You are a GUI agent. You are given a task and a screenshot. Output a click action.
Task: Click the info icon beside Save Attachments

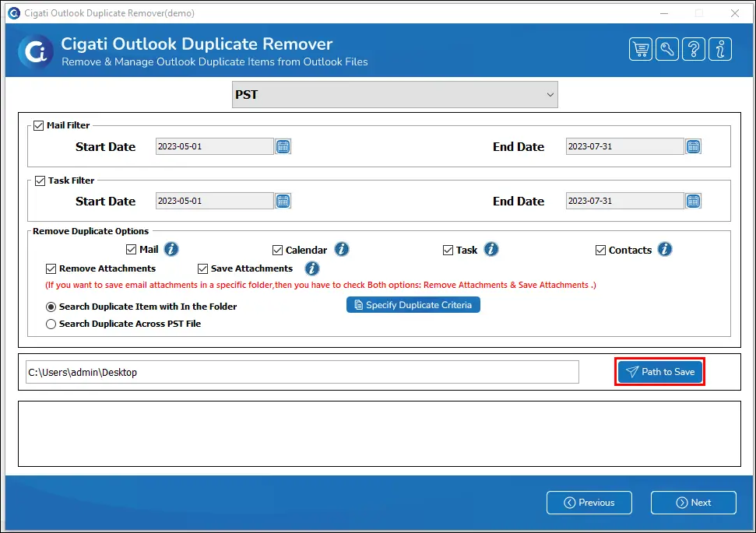pos(312,268)
